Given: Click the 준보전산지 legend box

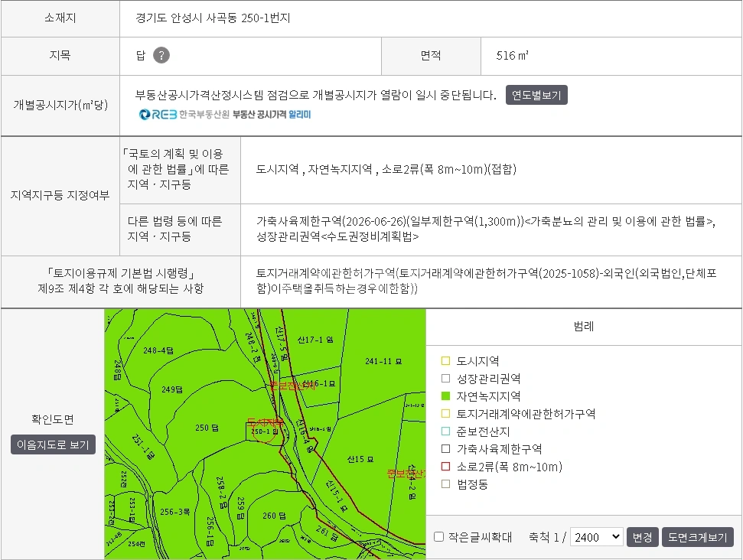Looking at the screenshot, I should point(445,431).
